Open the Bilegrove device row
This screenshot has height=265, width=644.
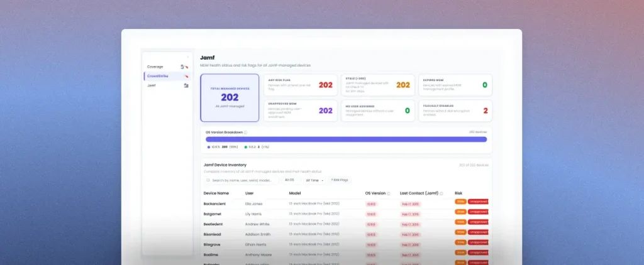point(346,244)
